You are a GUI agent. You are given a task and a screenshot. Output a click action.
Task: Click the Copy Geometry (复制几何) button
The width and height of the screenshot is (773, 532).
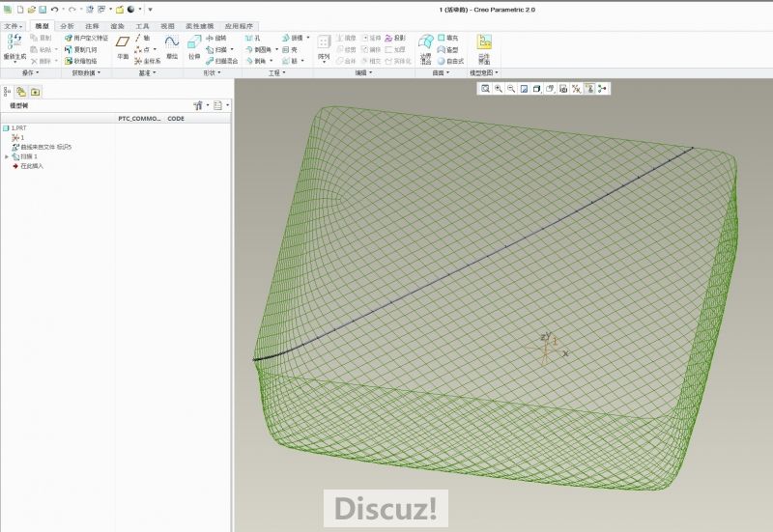(x=80, y=49)
